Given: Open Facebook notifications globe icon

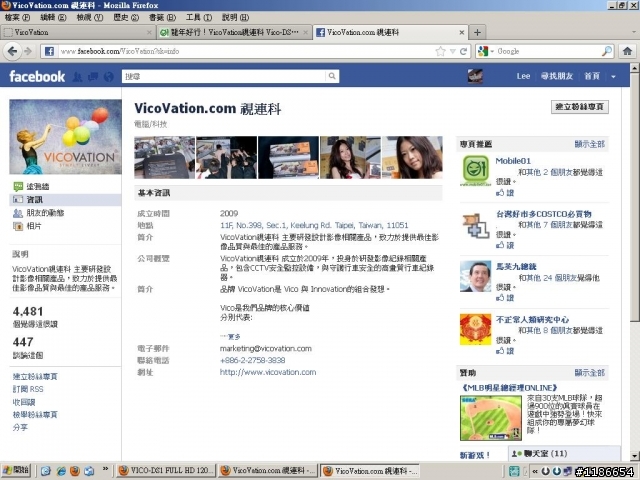Looking at the screenshot, I should 109,77.
